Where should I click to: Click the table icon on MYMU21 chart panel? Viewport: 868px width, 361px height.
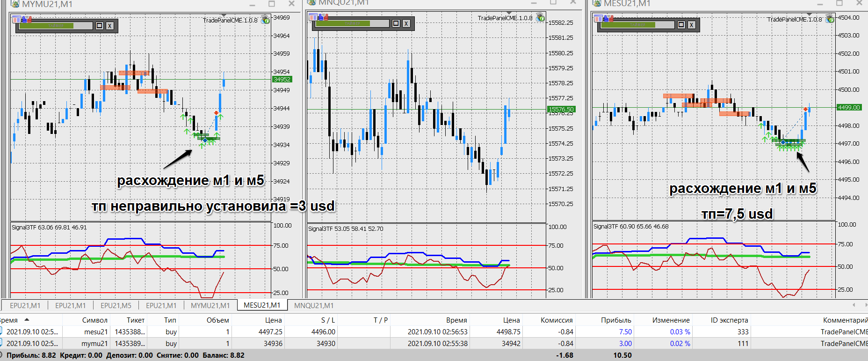click(16, 19)
